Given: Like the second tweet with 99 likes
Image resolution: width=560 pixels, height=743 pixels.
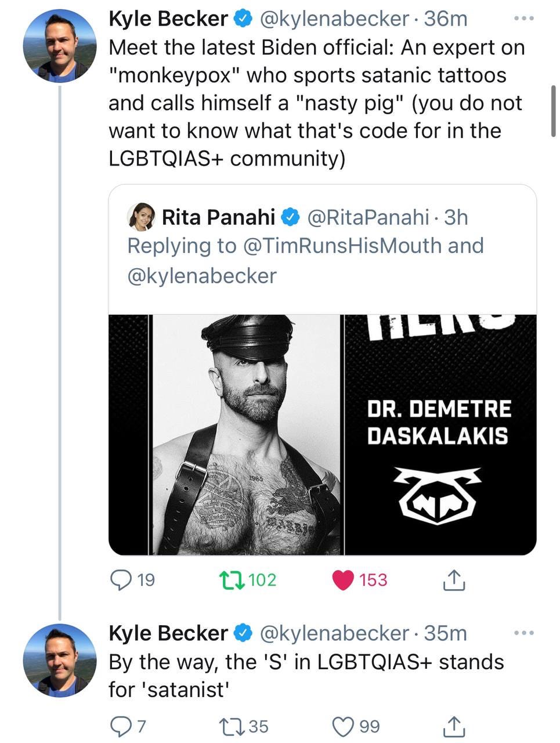Looking at the screenshot, I should [342, 726].
